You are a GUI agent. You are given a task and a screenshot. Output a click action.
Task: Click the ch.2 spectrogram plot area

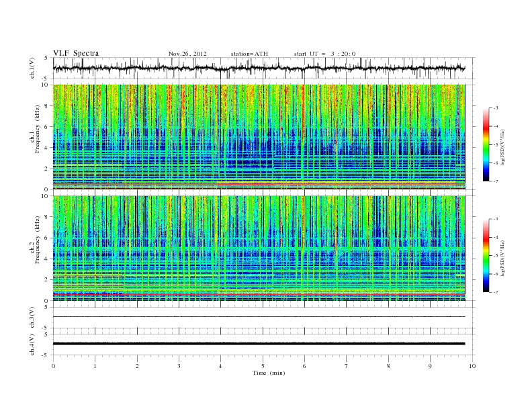(259, 248)
